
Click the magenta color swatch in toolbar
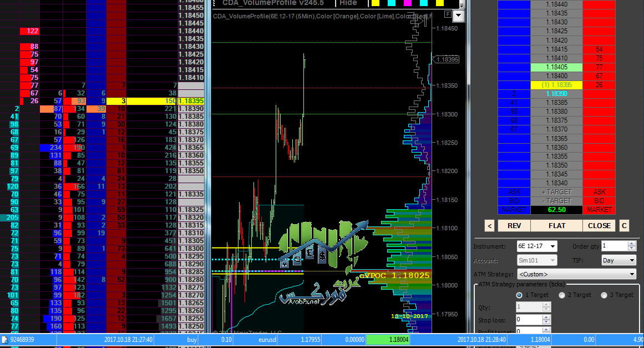coord(408,3)
